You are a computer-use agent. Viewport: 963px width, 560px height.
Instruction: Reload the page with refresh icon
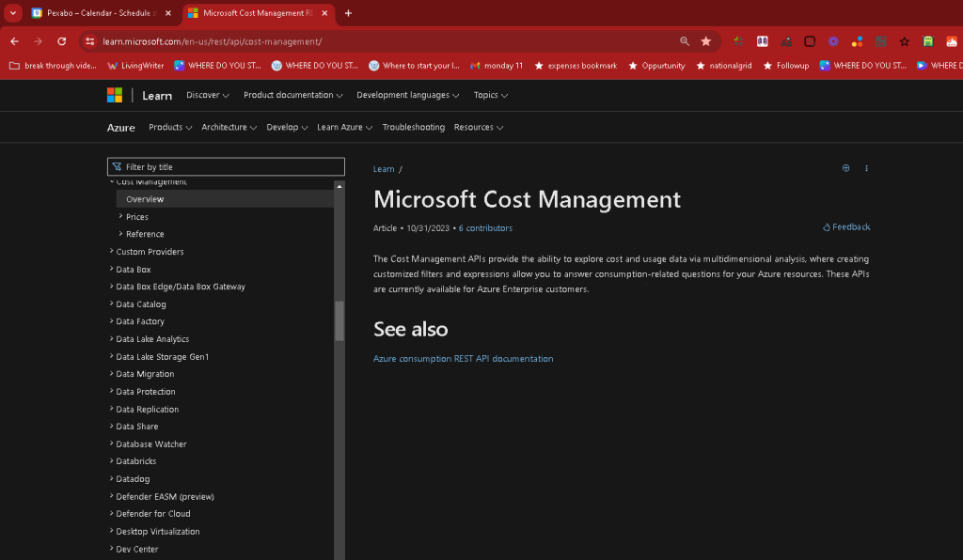click(62, 41)
